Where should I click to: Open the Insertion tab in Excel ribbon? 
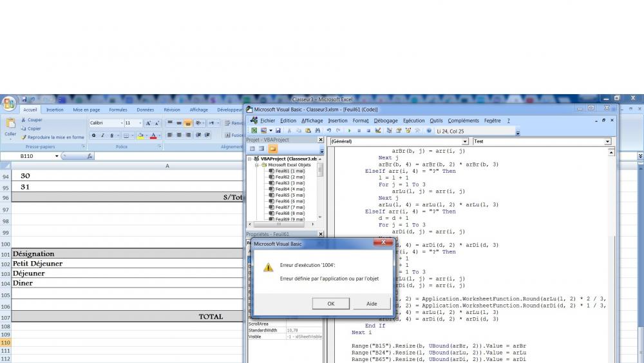click(55, 110)
